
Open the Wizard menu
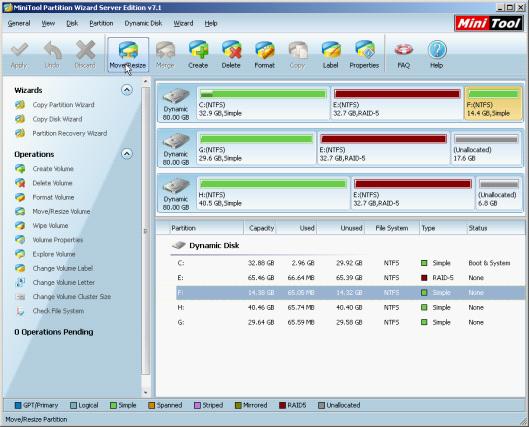[x=183, y=23]
